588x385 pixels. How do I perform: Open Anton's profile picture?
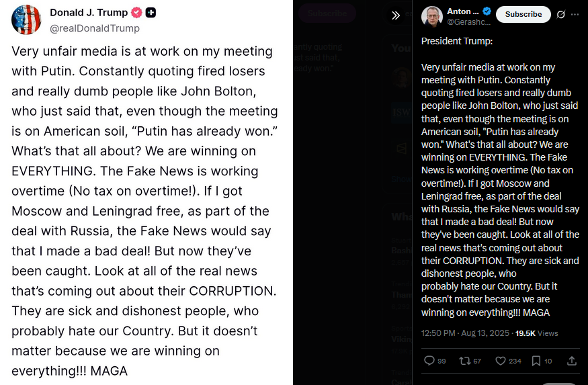click(431, 16)
